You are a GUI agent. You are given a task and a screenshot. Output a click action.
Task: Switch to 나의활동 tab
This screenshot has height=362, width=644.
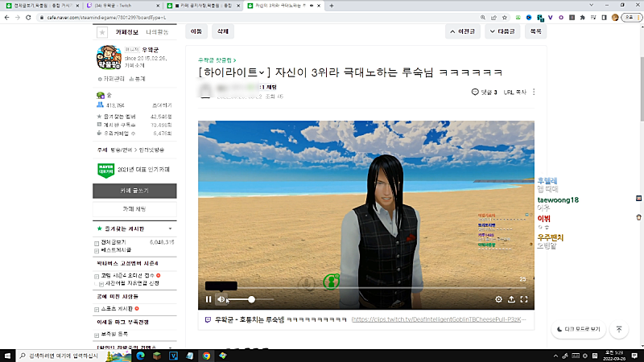(157, 32)
